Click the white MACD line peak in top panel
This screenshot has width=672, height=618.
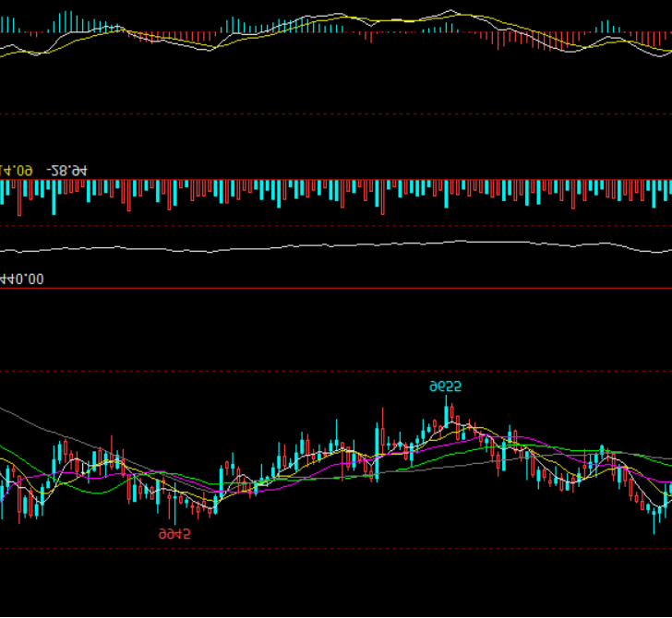pyautogui.click(x=450, y=11)
